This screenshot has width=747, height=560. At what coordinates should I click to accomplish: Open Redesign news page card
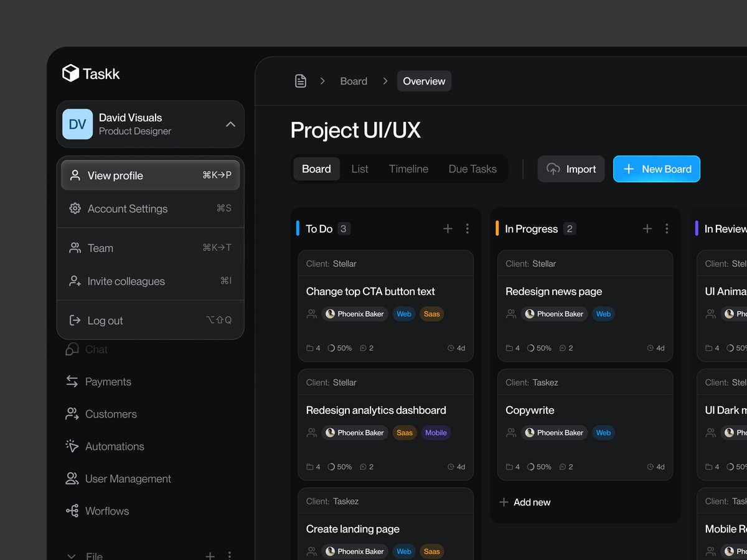[585, 306]
